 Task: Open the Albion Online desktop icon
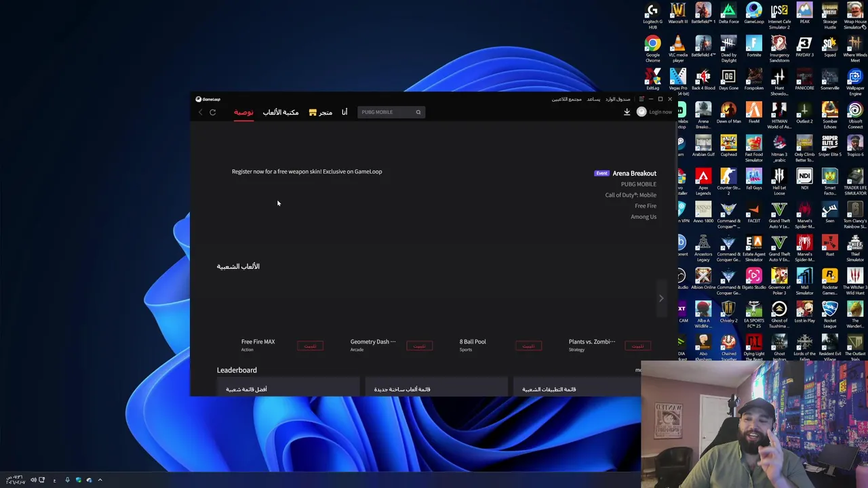703,279
